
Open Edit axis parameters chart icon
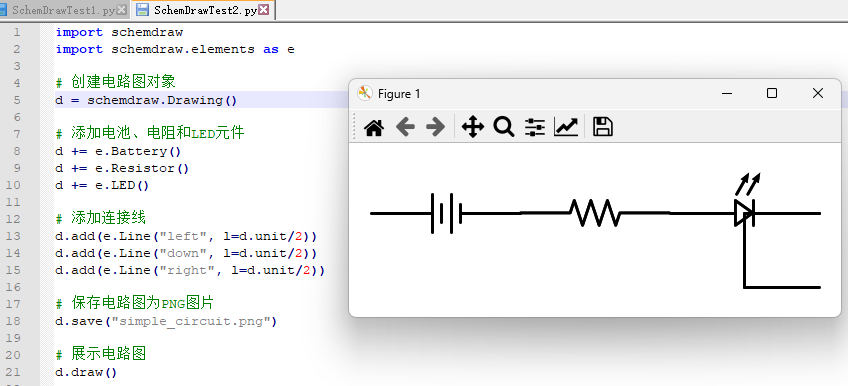tap(566, 128)
